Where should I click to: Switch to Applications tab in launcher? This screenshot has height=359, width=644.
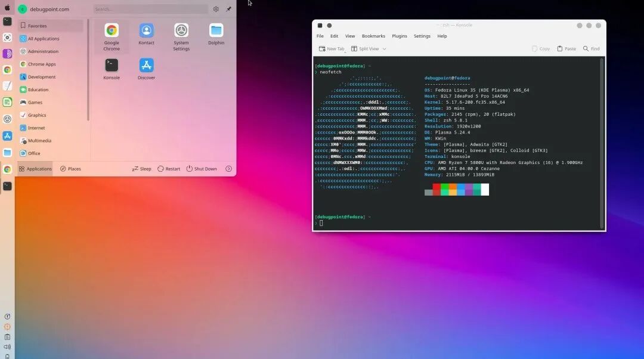coord(35,169)
